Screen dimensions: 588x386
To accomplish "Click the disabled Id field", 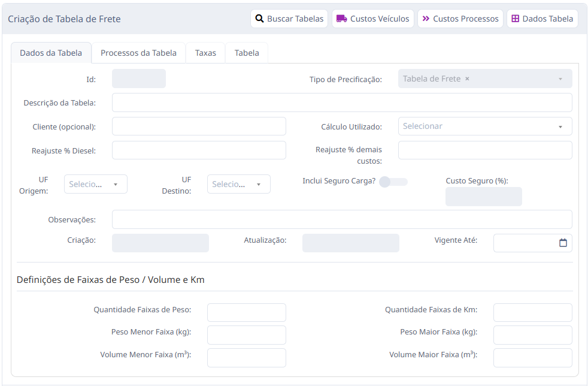I will (139, 79).
